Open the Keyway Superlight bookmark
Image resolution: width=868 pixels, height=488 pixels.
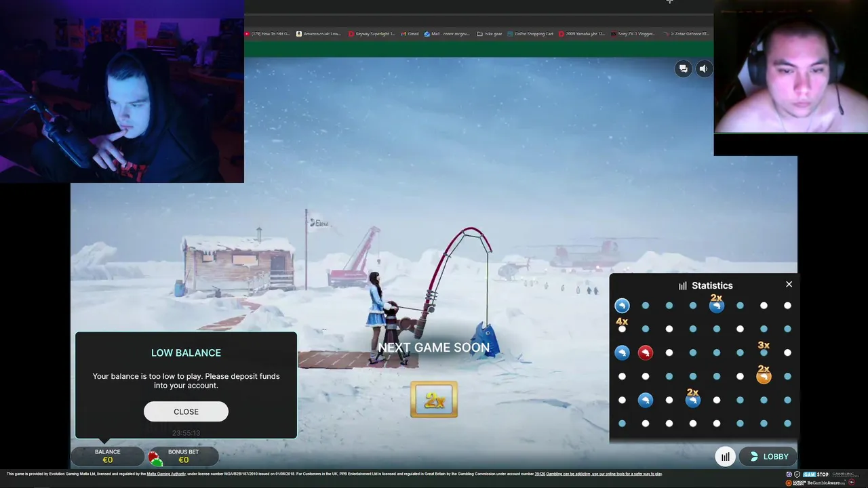coord(372,34)
